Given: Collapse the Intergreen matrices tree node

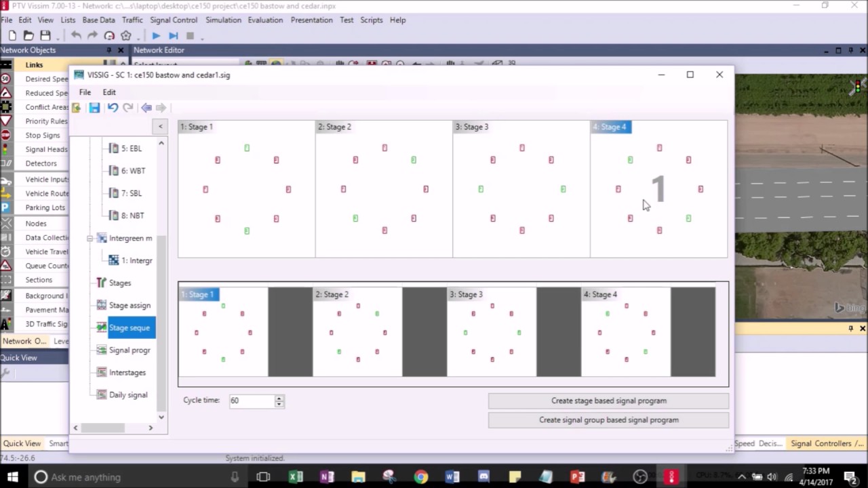Looking at the screenshot, I should coord(90,239).
